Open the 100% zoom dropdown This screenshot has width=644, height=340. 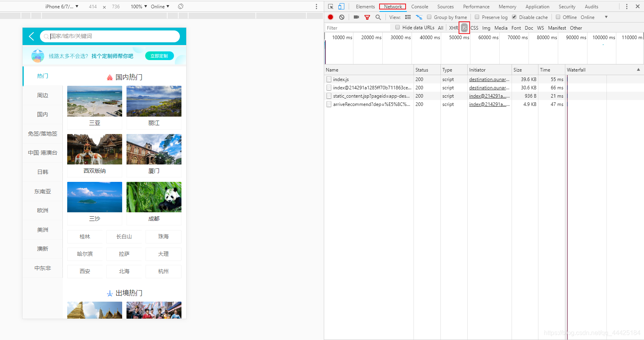point(139,6)
